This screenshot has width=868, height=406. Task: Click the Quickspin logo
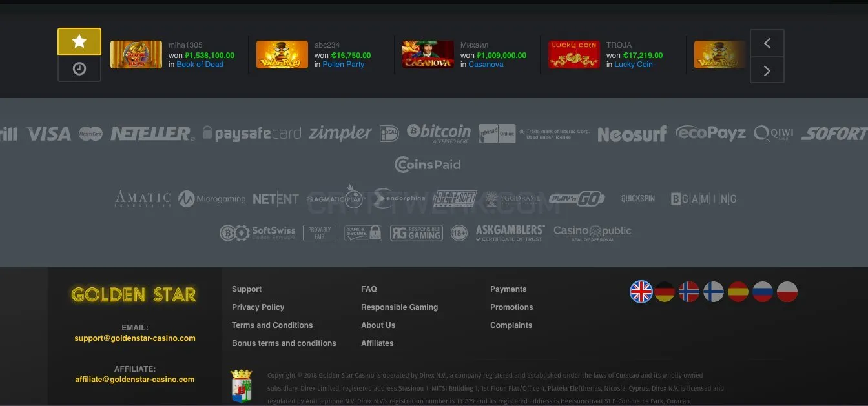point(638,199)
